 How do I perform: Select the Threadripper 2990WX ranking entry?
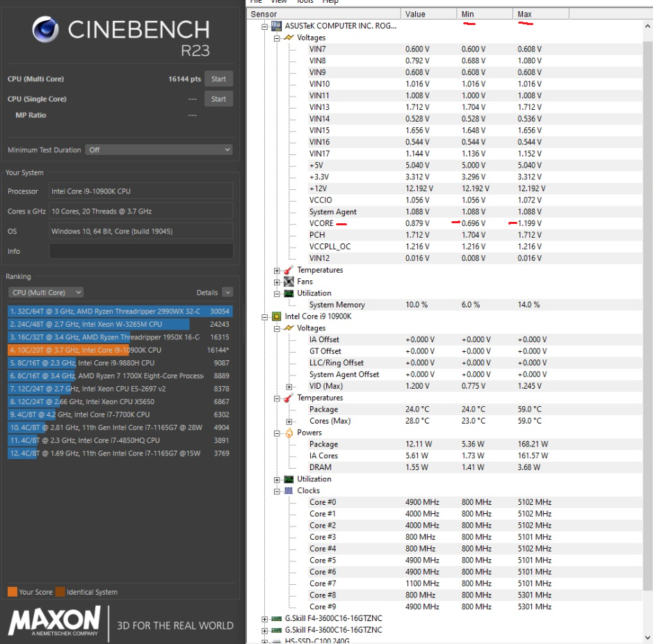[x=120, y=311]
